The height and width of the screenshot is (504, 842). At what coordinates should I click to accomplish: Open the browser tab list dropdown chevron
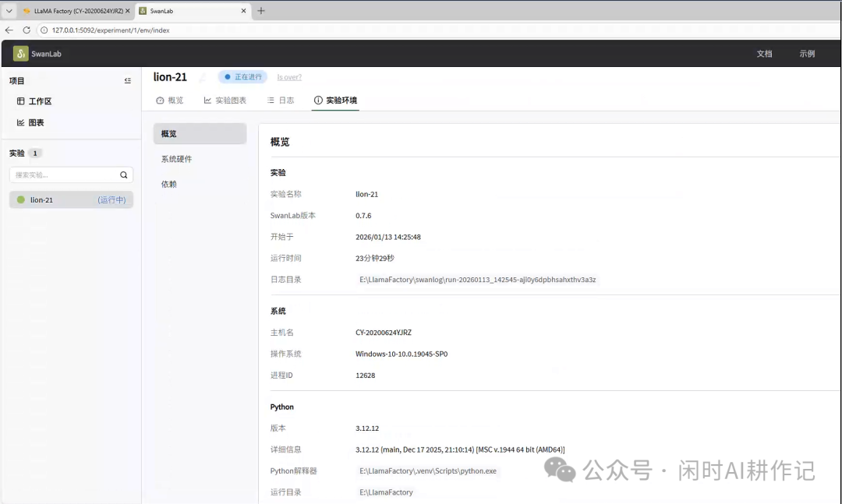point(8,11)
